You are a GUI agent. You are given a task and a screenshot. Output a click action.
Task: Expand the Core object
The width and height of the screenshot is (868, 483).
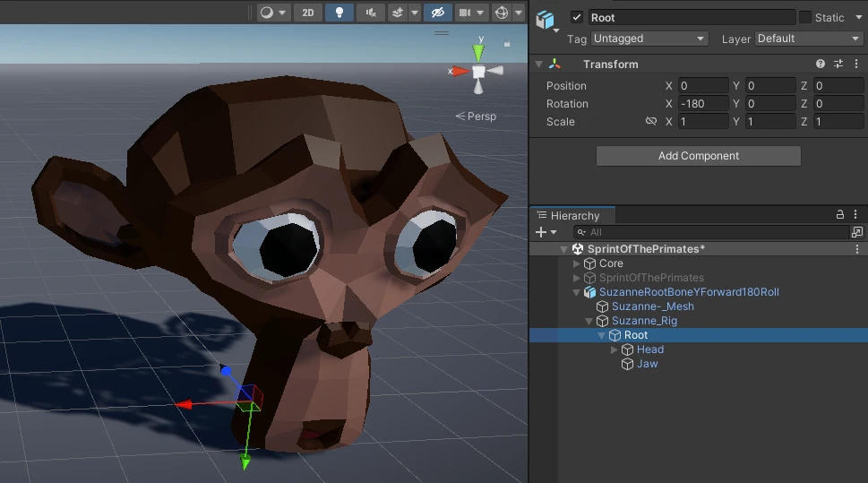576,263
